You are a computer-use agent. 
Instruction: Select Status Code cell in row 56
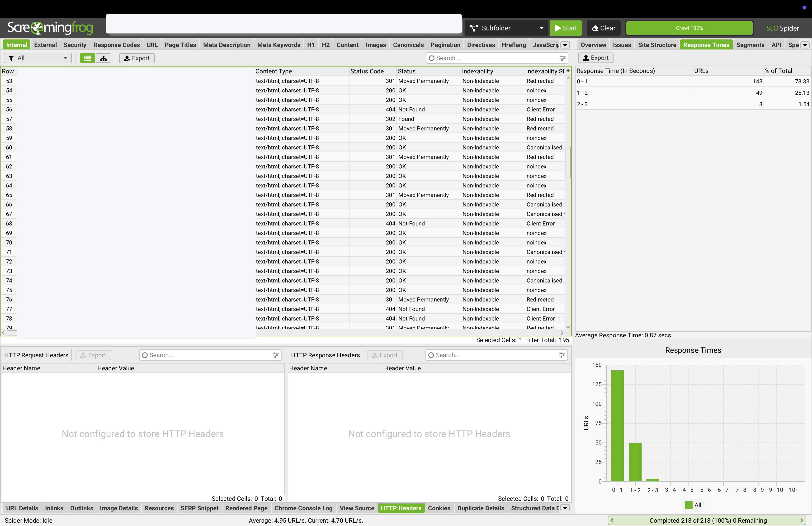(x=373, y=109)
